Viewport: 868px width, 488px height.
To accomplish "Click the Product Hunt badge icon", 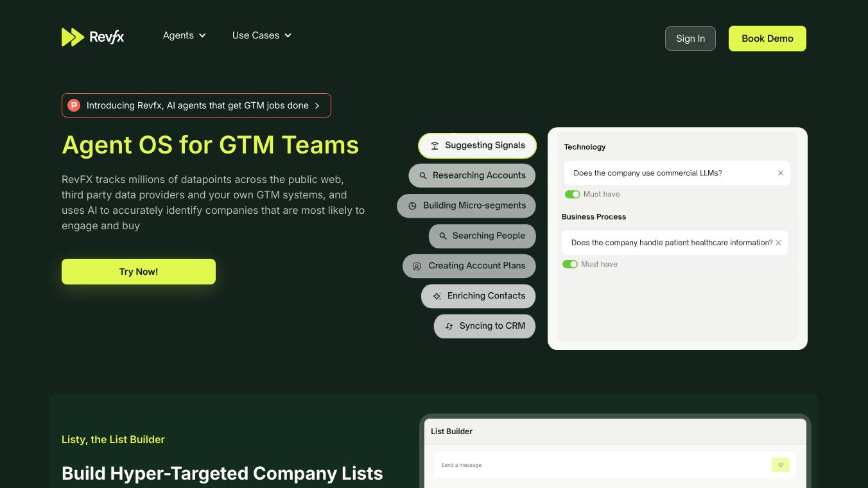I will pos(74,105).
